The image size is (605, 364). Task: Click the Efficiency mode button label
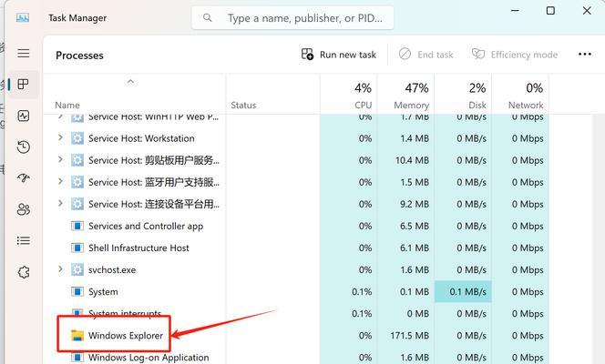(x=524, y=55)
